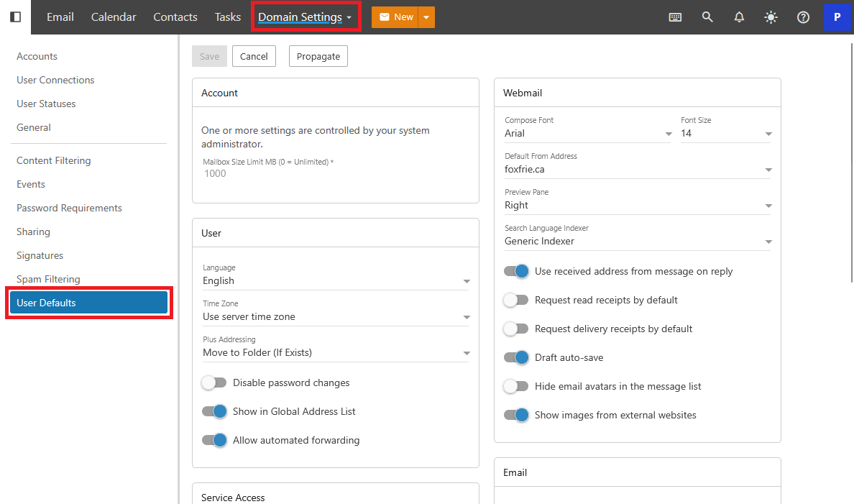Viewport: 854px width, 504px height.
Task: Select Spam Filtering in the sidebar
Action: point(48,279)
